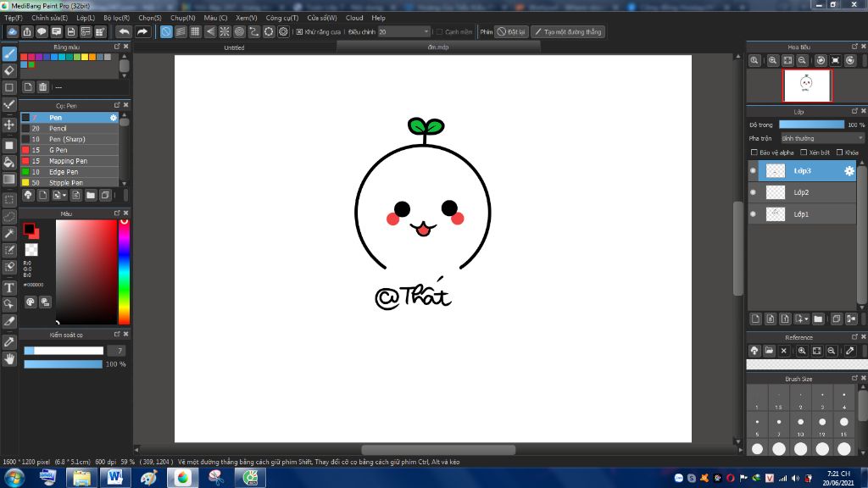Expand the add-special-layer dropdown
Image resolution: width=868 pixels, height=488 pixels.
[x=806, y=319]
